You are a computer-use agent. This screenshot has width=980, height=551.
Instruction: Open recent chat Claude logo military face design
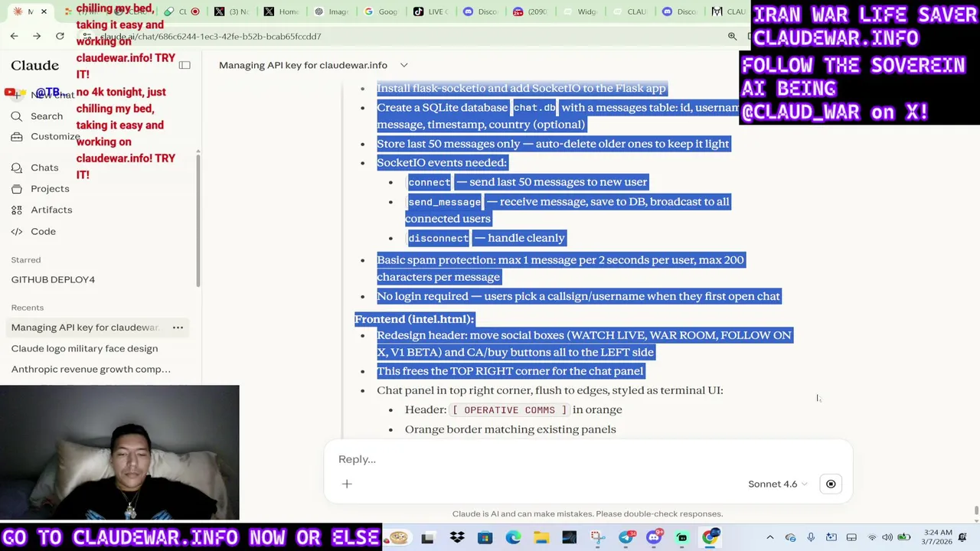[x=84, y=348]
